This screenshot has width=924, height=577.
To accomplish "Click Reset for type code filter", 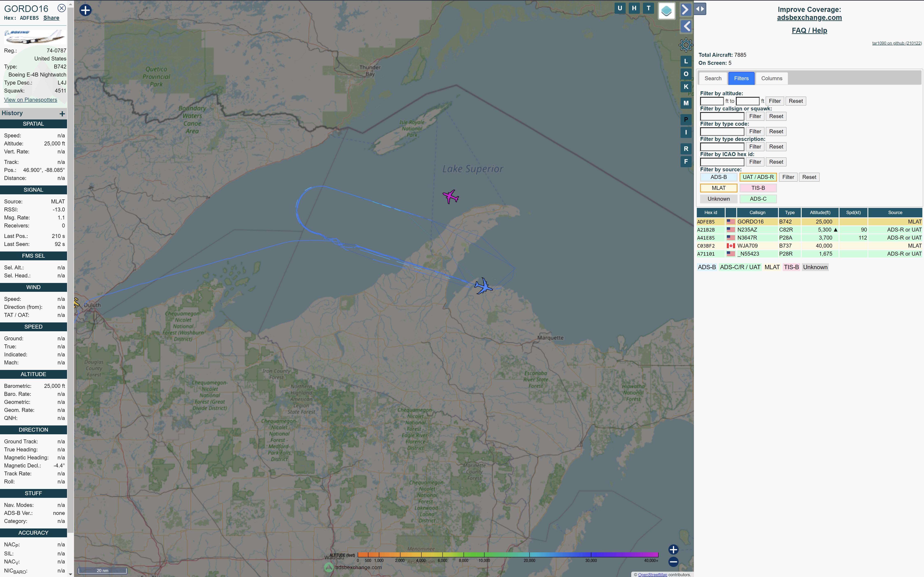I will (776, 132).
